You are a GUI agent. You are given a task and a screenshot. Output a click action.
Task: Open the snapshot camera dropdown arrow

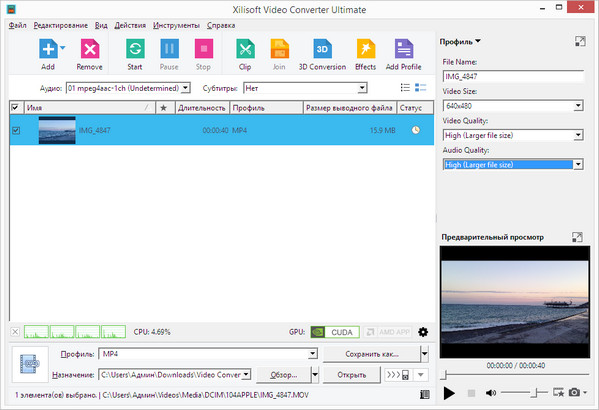coord(585,393)
